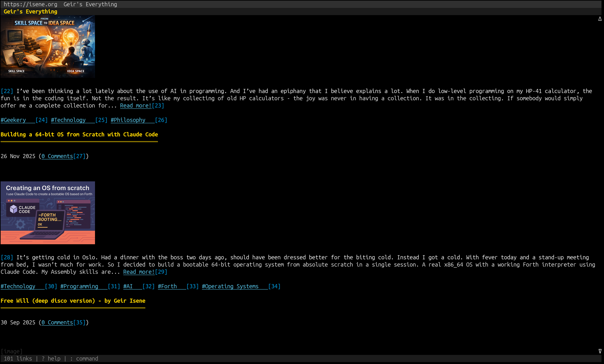Click the up scroll indicator arrow
604x364 pixels.
point(600,19)
